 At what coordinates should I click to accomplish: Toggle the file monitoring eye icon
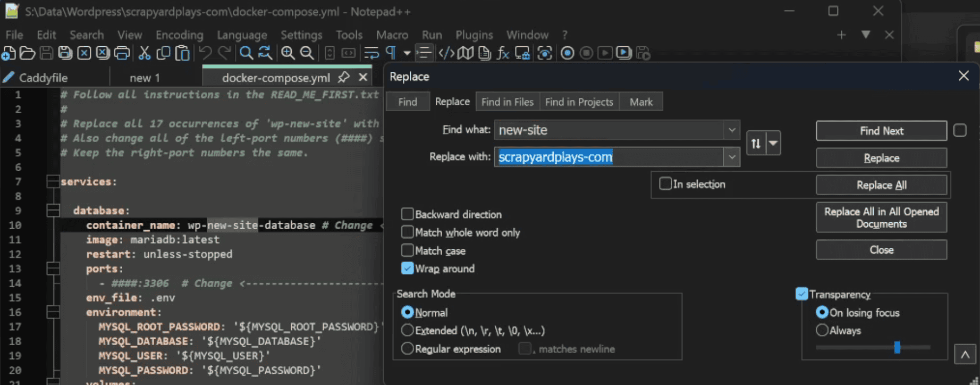(x=545, y=53)
